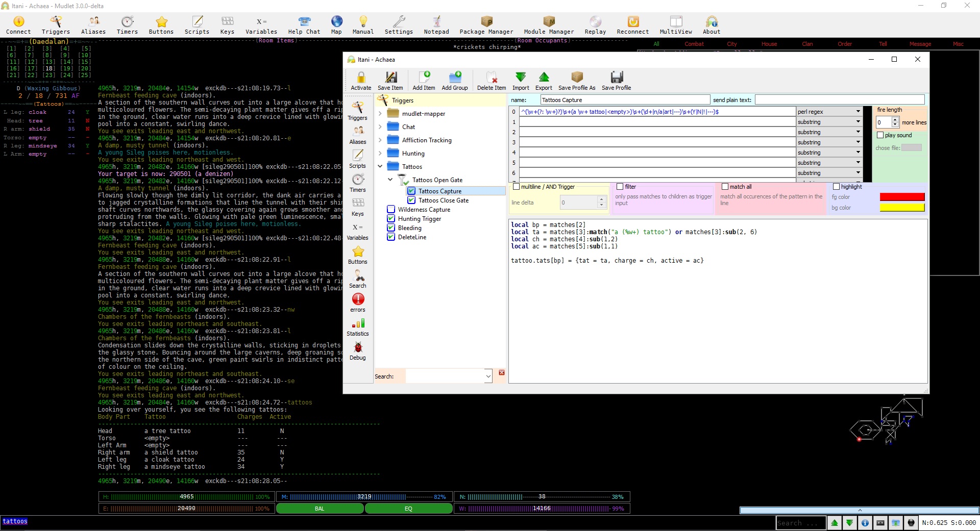Toggle DeleteLine trigger checkbox
980x531 pixels.
391,237
